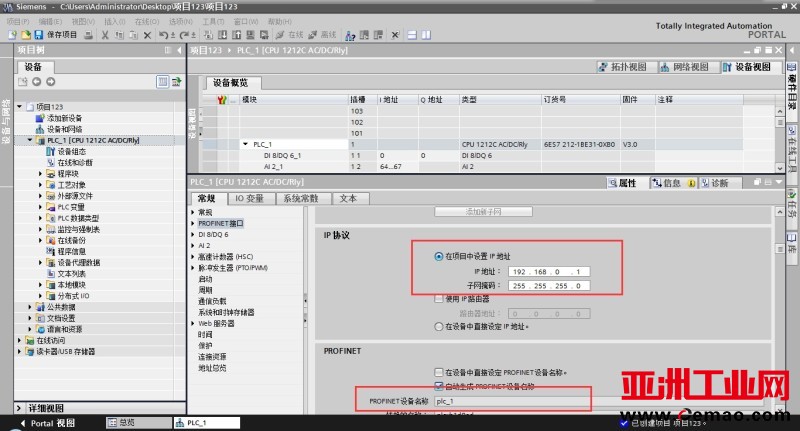Click the 添加新子网 button

coord(483,211)
